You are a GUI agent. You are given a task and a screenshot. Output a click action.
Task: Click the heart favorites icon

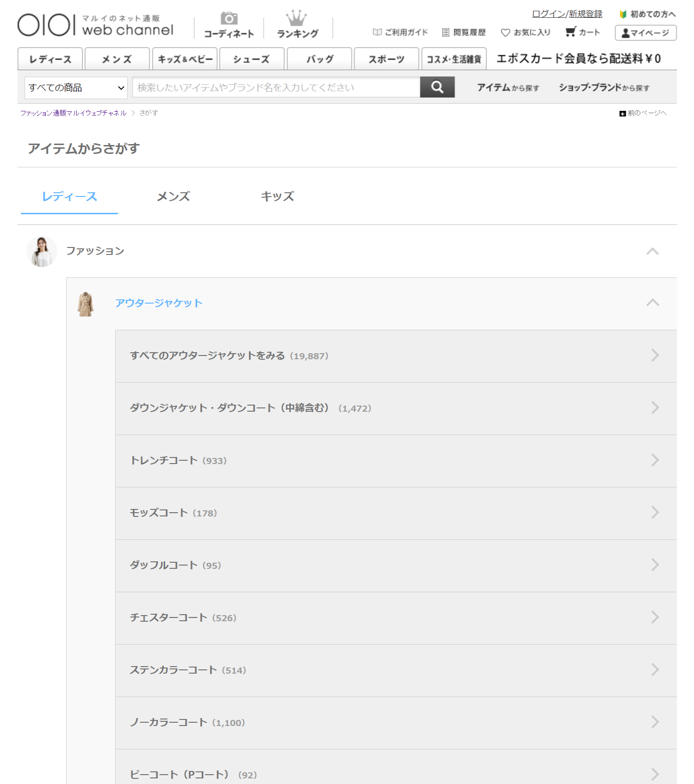(x=505, y=33)
